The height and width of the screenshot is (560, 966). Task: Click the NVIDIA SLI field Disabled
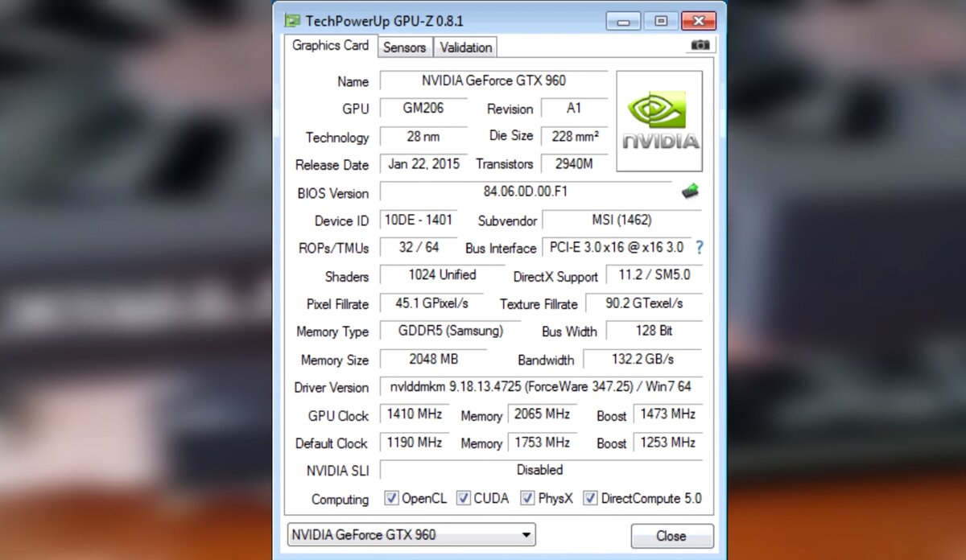coord(541,470)
